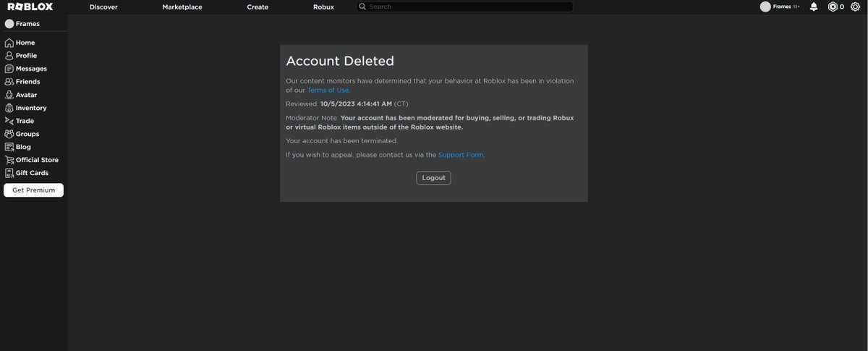Open the notifications bell icon
This screenshot has width=868, height=351.
[x=814, y=7]
